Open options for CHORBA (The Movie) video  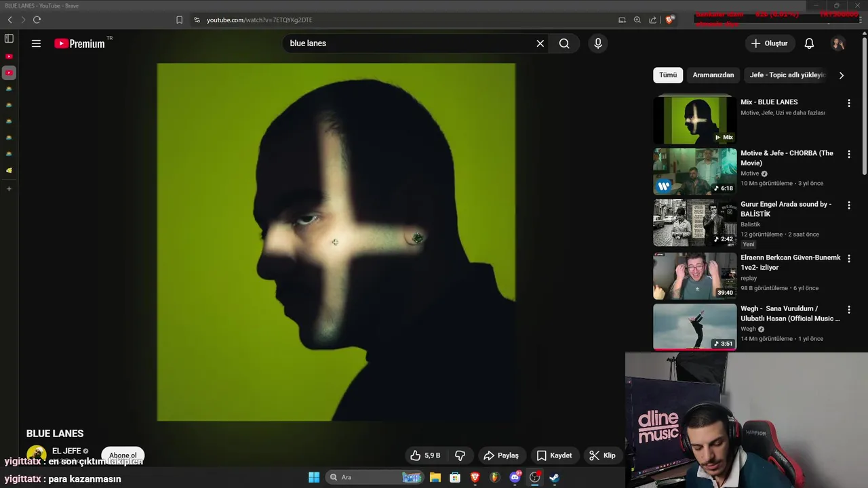tap(848, 154)
